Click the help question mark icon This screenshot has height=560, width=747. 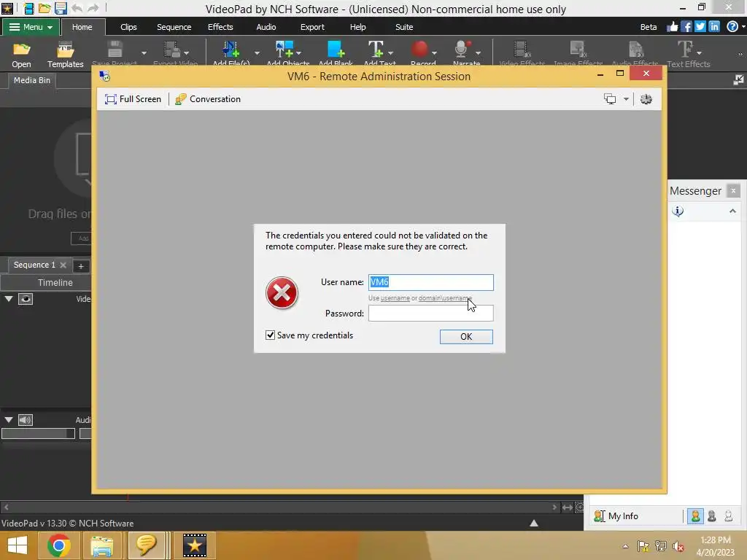pos(732,27)
